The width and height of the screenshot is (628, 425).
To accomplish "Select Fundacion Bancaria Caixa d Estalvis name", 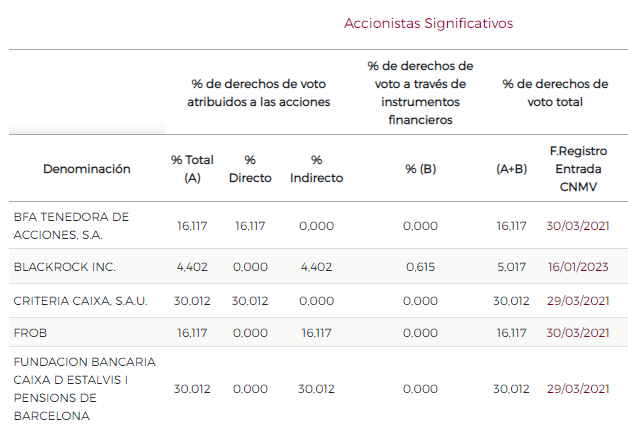I will coord(84,388).
